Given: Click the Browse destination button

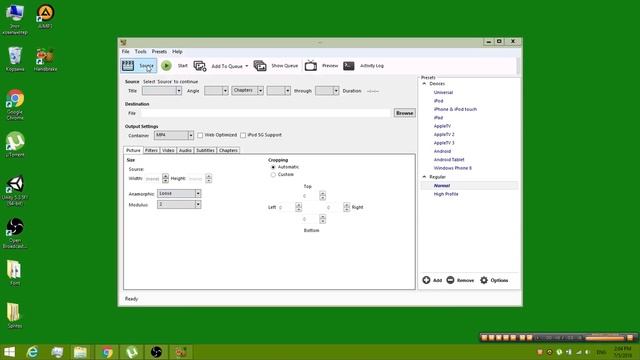Looking at the screenshot, I should [404, 113].
